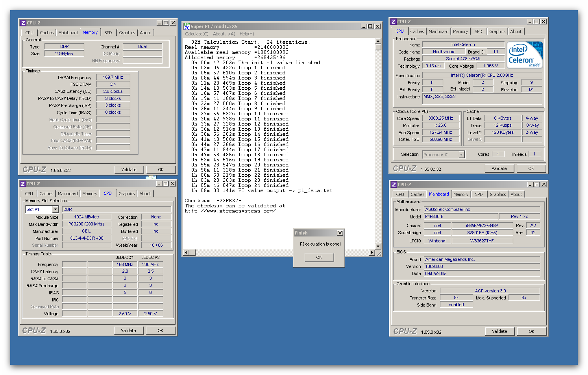Screen dimensions: 588x375
Task: Click the DRAM Frequency 169.7 MHz field
Action: [113, 77]
